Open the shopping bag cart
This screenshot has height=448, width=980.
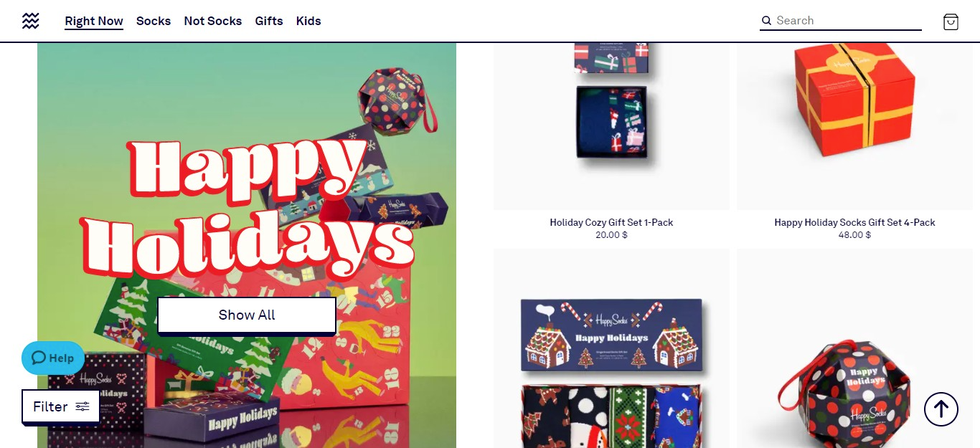pyautogui.click(x=951, y=22)
